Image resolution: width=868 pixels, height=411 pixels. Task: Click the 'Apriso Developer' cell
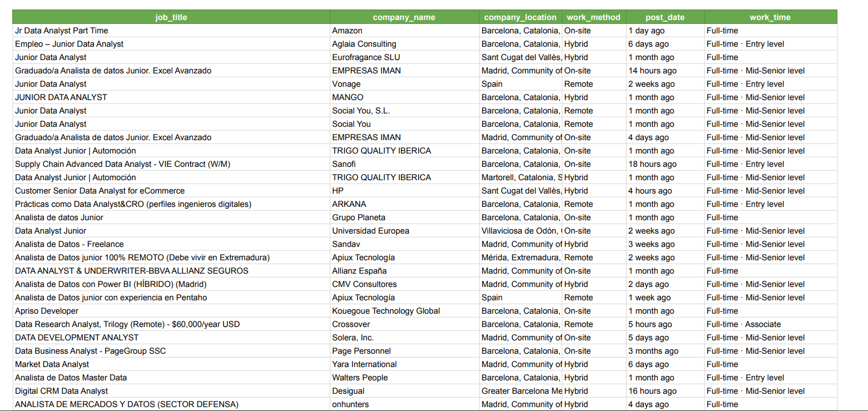(x=171, y=311)
